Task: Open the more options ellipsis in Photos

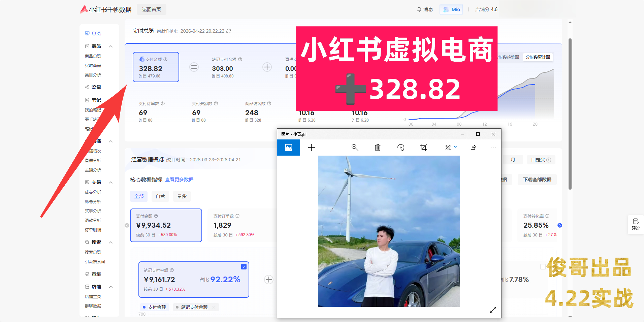Action: [493, 148]
